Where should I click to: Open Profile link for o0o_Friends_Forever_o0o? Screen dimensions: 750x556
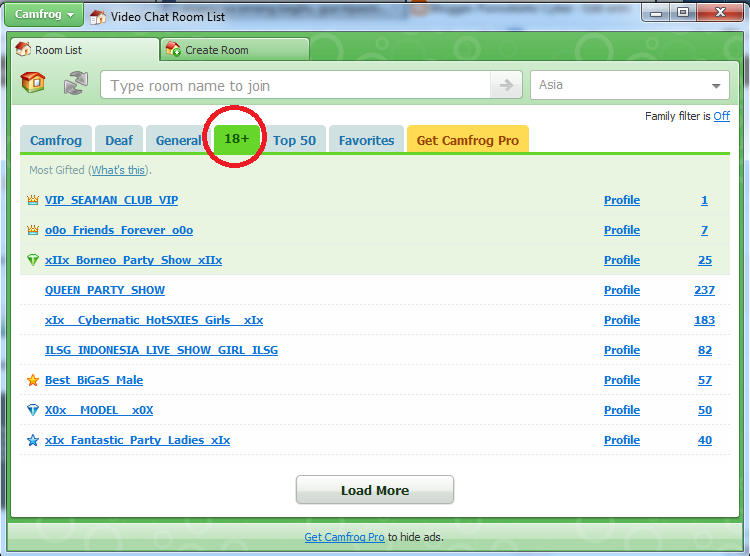click(622, 230)
